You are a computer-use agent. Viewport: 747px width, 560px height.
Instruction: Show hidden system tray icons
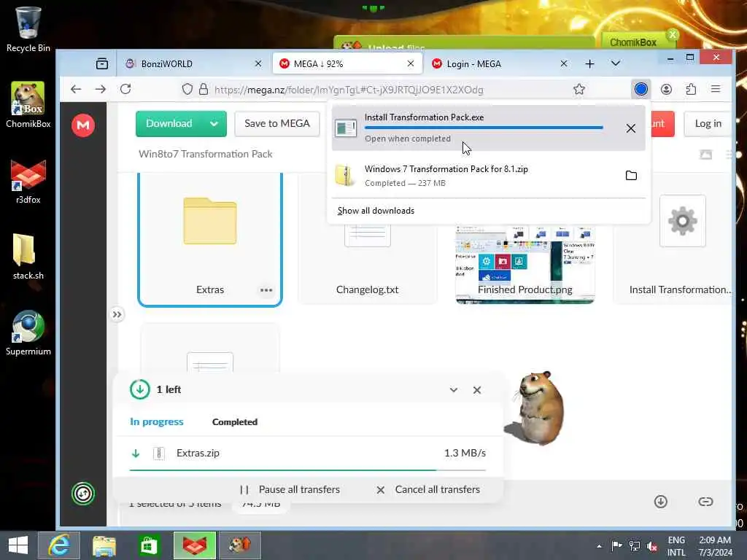599,545
